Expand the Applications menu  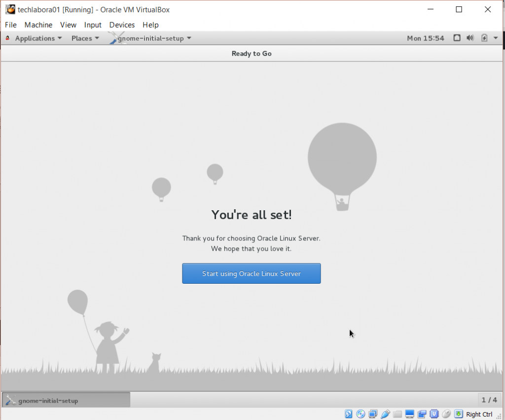tap(38, 38)
